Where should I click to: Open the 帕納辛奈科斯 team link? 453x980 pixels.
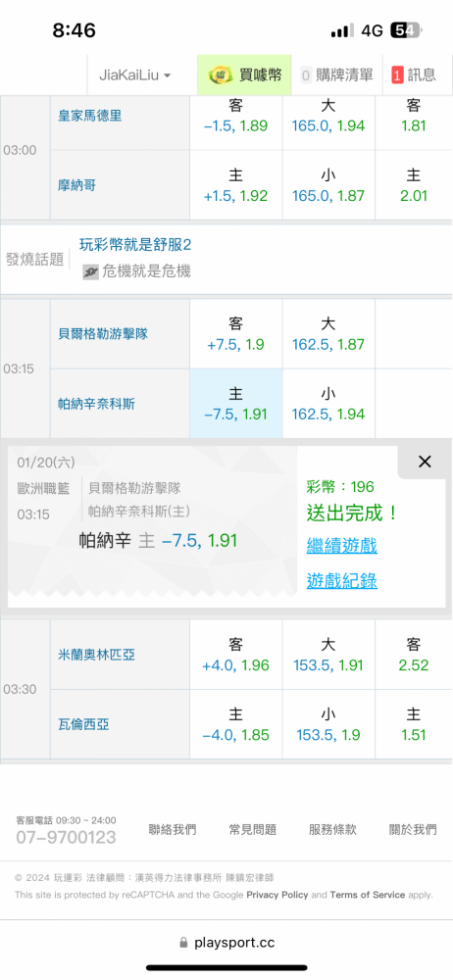(96, 404)
